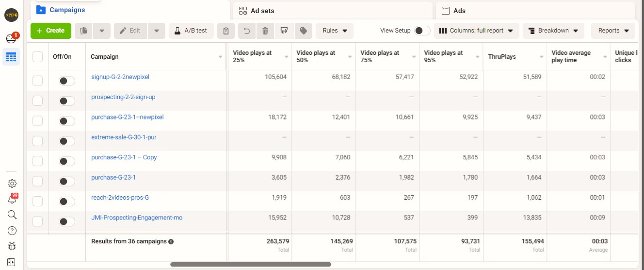
Task: Toggle on the purchase-G-23-1 – Copy campaign
Action: (x=67, y=161)
